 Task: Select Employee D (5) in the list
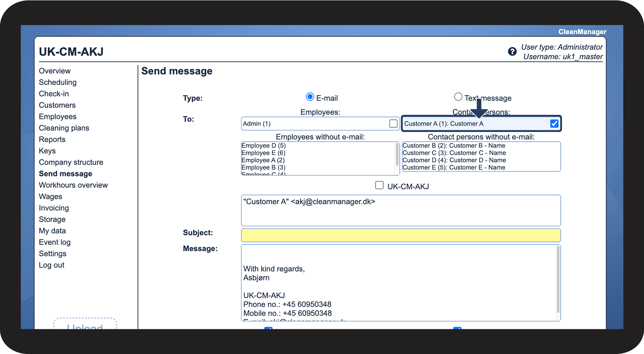point(264,145)
